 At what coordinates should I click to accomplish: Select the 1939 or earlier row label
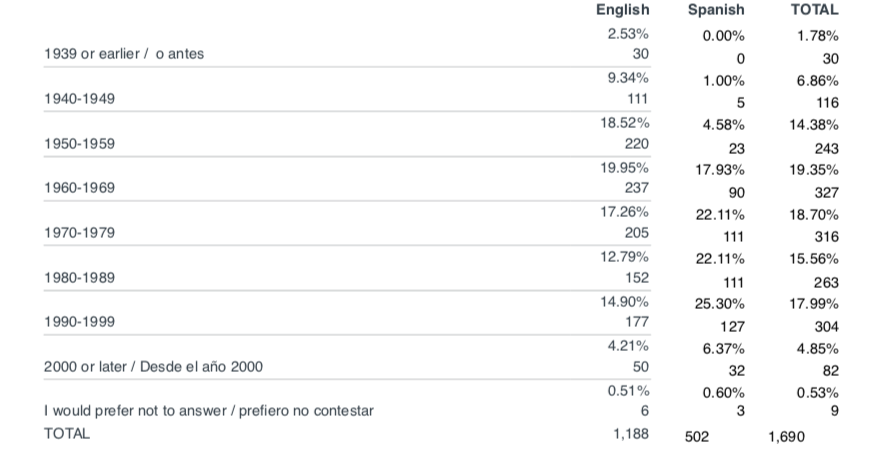pyautogui.click(x=124, y=54)
